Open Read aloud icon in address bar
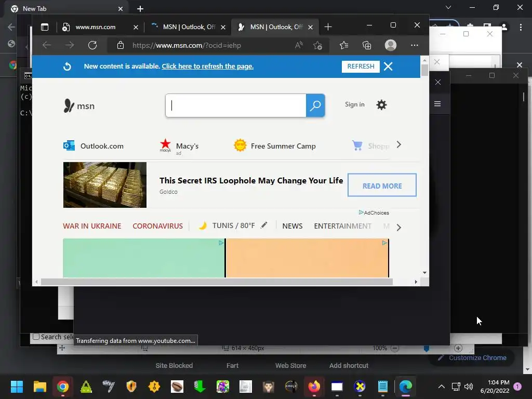532x399 pixels. point(299,45)
